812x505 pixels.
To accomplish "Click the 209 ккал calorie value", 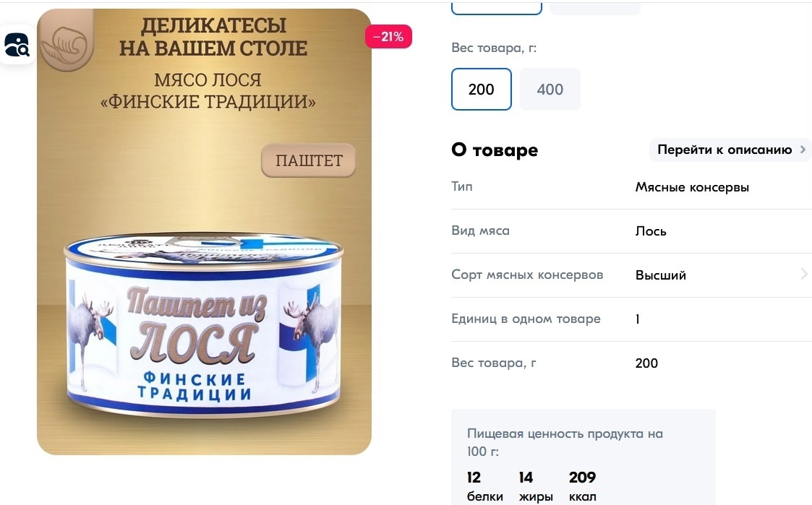I will (583, 486).
